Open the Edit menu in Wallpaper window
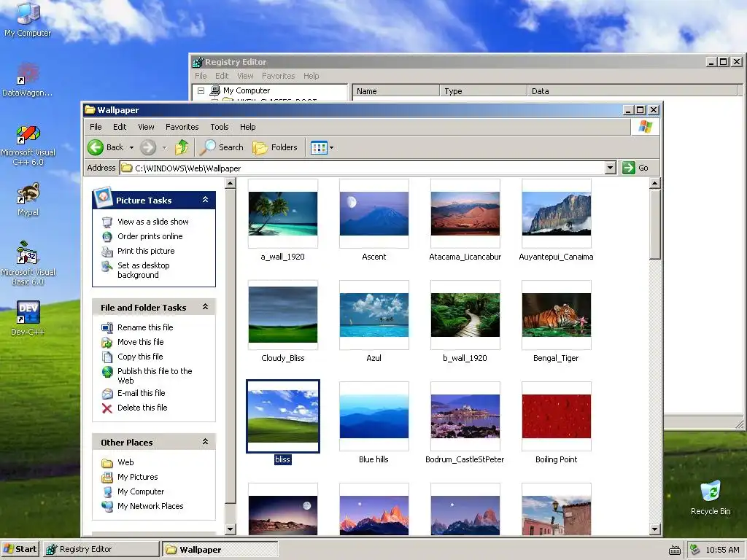Screen dimensions: 747x560 [x=120, y=127]
